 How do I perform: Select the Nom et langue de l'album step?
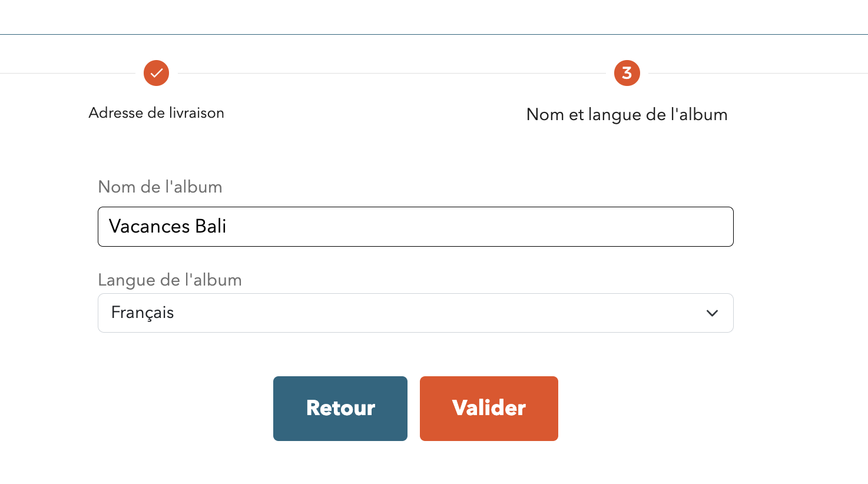pos(627,114)
